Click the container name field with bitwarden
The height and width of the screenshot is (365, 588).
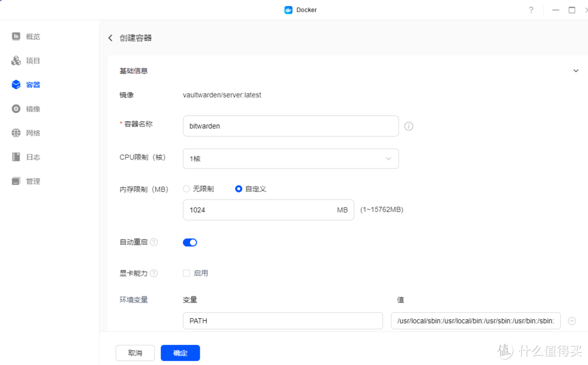(291, 126)
